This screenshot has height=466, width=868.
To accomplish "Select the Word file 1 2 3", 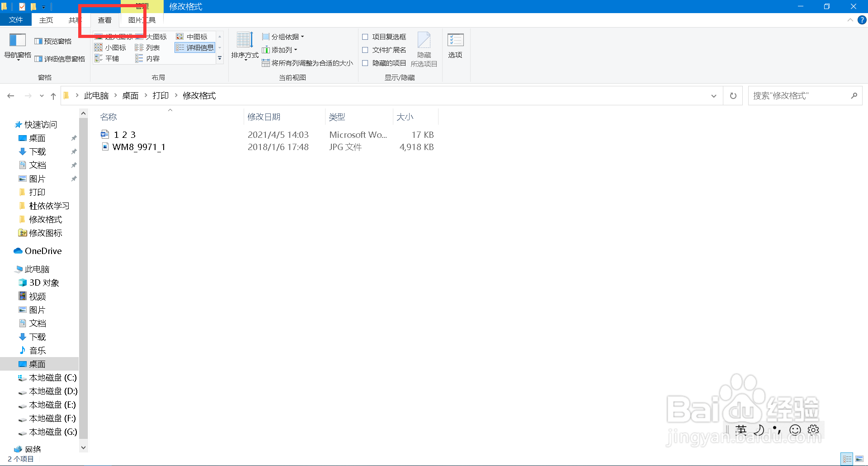I will point(124,135).
